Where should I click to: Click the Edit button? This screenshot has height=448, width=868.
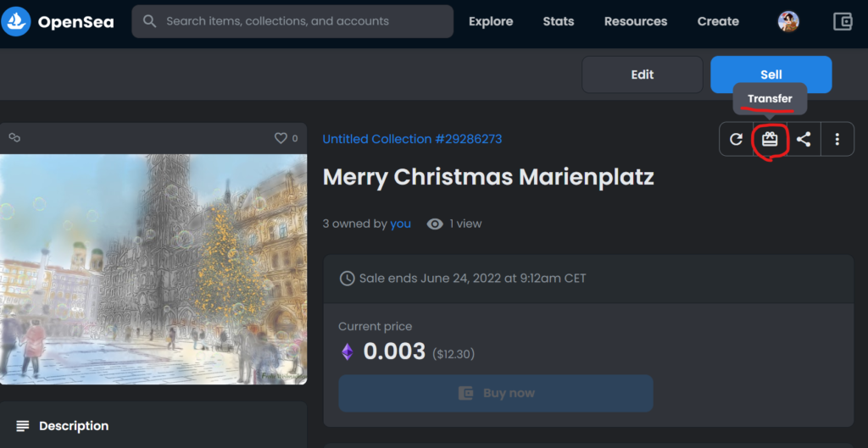coord(643,75)
